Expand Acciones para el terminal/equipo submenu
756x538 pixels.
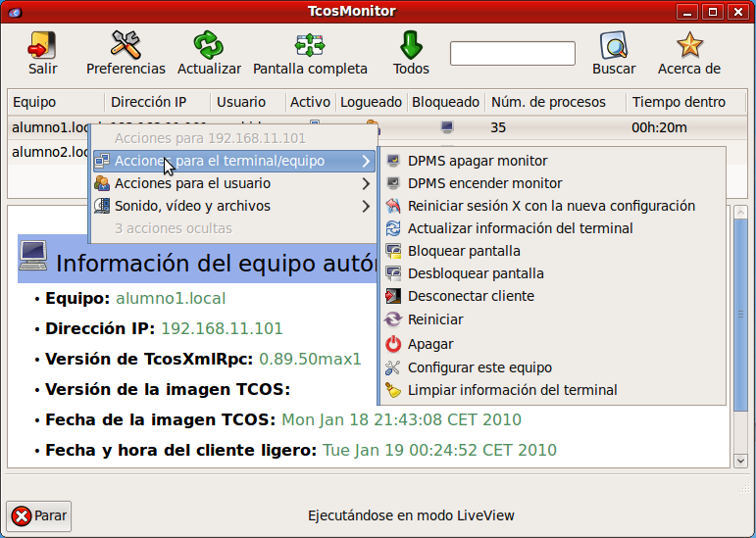[219, 161]
